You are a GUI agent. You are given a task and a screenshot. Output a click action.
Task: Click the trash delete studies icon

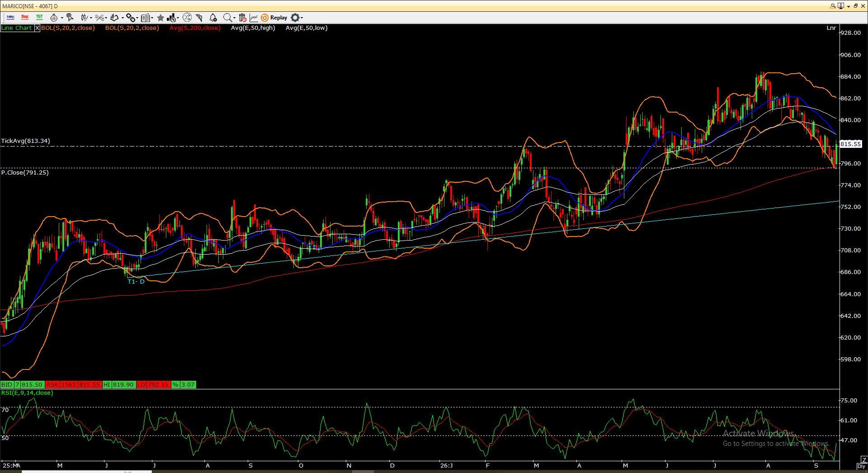(x=242, y=18)
